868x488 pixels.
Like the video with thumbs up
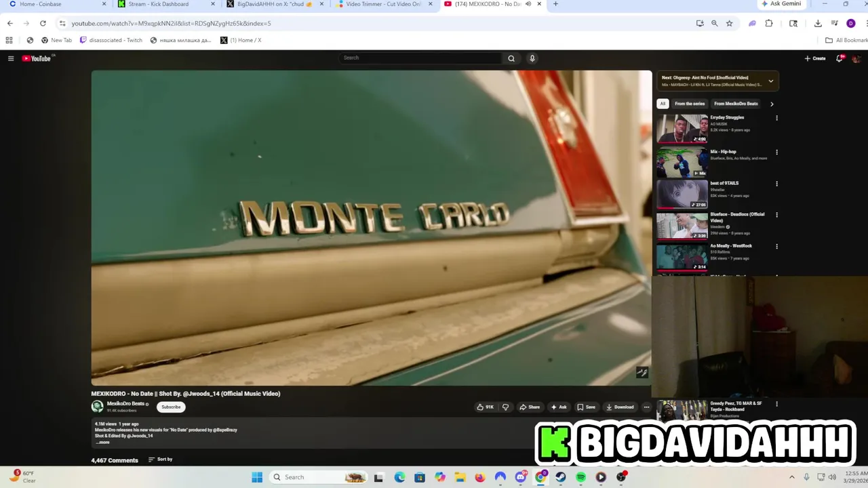pos(486,407)
